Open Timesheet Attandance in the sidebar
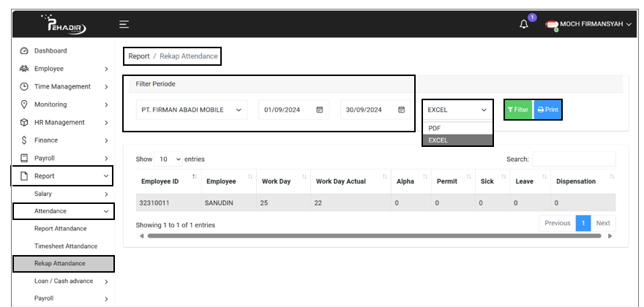The width and height of the screenshot is (644, 307). (x=66, y=246)
